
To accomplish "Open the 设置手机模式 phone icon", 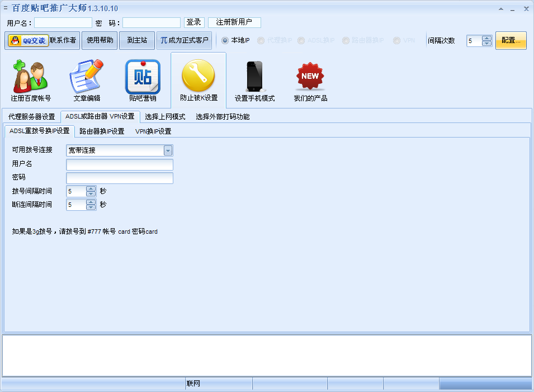I will pyautogui.click(x=254, y=77).
